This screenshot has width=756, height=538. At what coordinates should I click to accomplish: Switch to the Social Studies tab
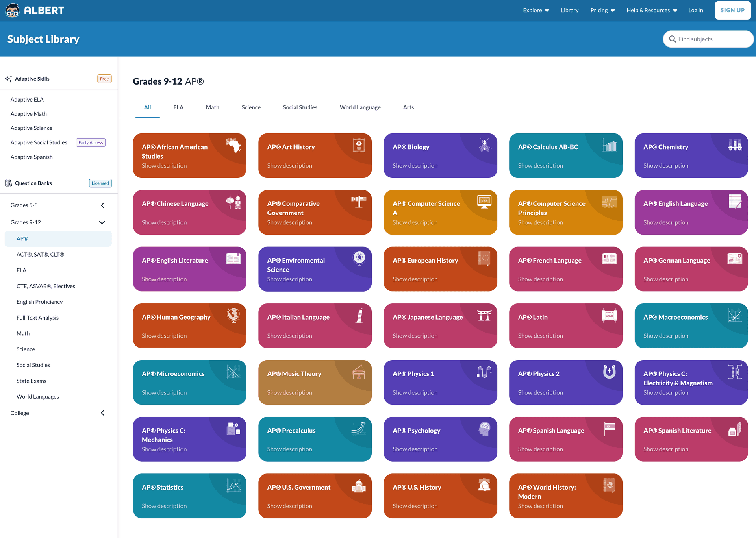(x=300, y=107)
